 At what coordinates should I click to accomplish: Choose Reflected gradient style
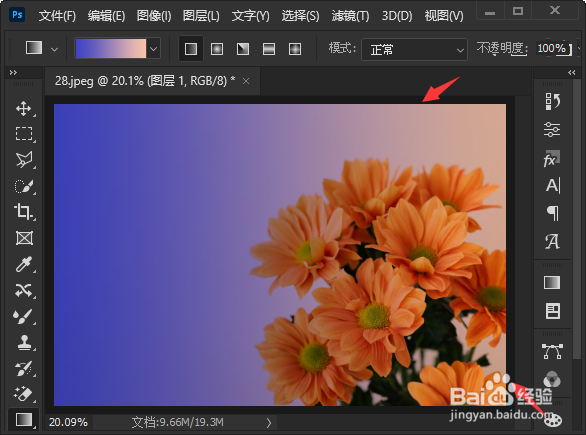pos(269,49)
